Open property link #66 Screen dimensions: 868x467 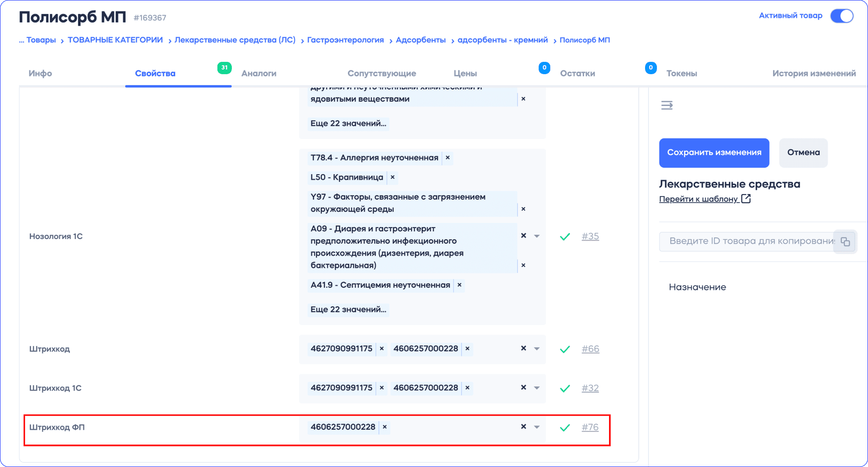590,349
